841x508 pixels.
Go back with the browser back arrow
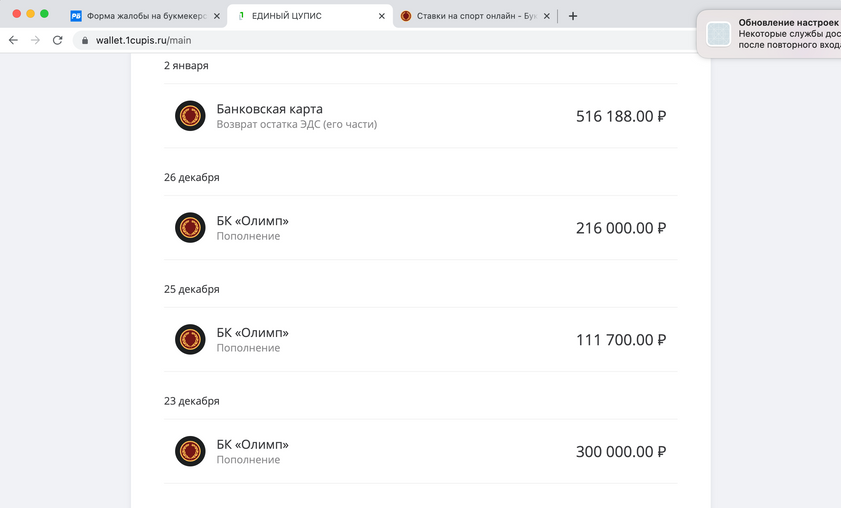(13, 40)
